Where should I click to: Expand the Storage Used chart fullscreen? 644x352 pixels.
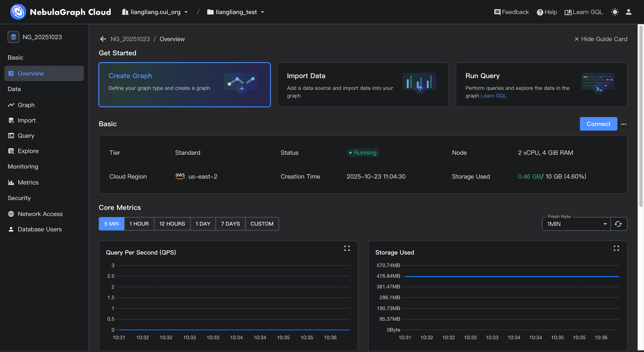click(616, 248)
